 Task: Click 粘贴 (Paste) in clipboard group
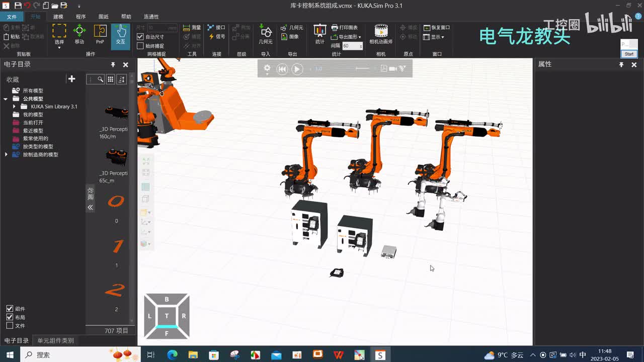point(12,37)
